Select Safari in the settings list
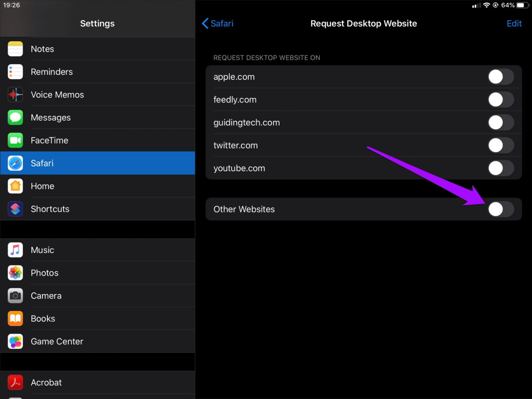 tap(97, 163)
